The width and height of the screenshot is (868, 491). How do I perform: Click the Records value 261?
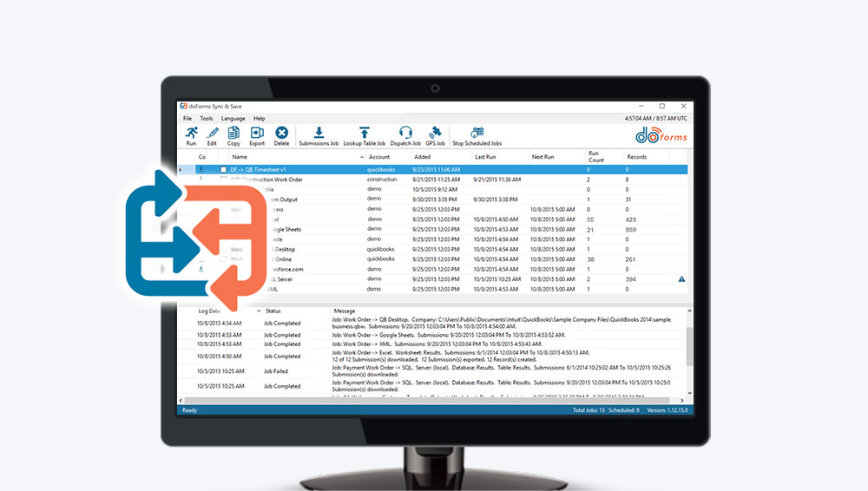click(x=630, y=259)
